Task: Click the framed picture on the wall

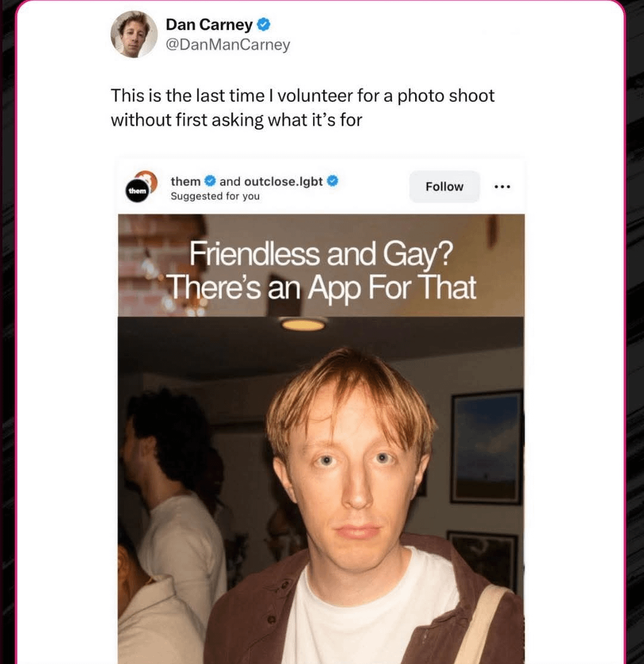Action: [487, 447]
